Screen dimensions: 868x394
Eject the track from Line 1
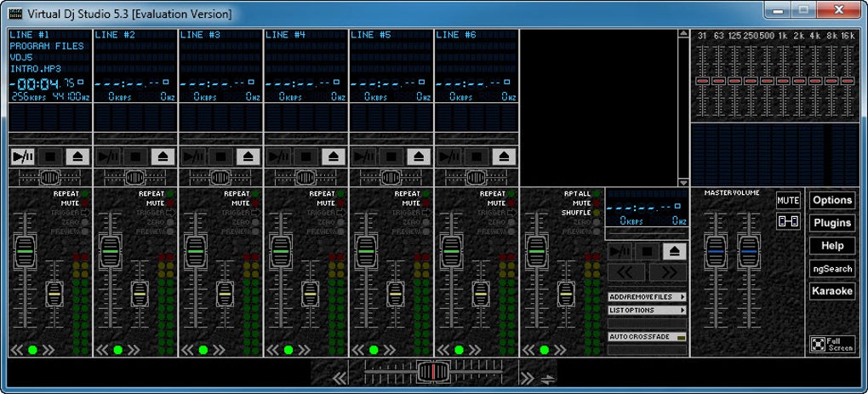(x=77, y=157)
